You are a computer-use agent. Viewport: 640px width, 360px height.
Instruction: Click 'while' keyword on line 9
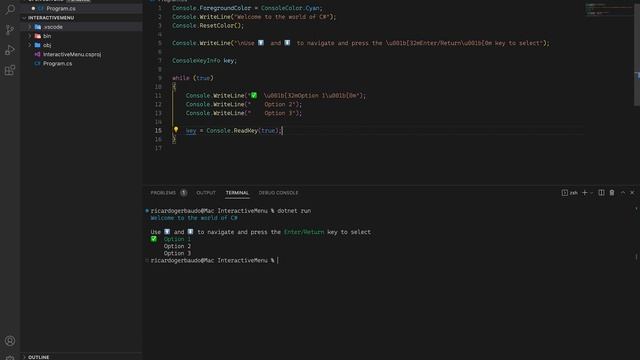click(180, 78)
